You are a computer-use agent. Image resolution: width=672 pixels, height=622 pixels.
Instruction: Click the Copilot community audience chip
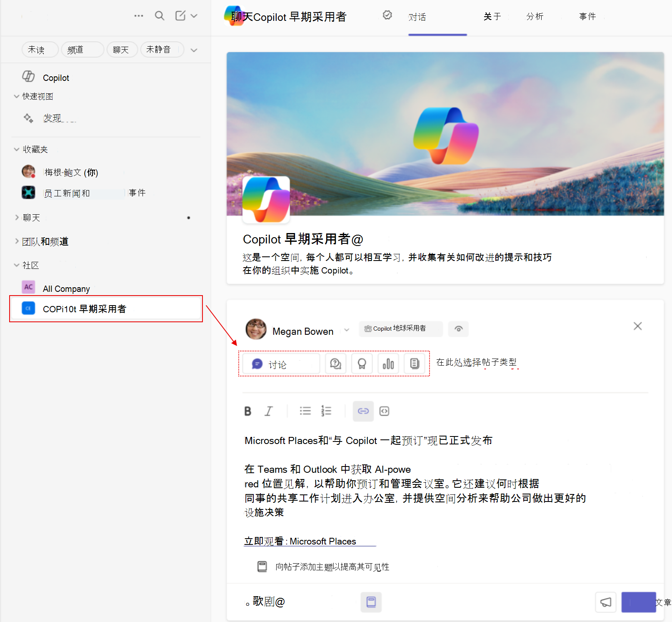coord(400,329)
